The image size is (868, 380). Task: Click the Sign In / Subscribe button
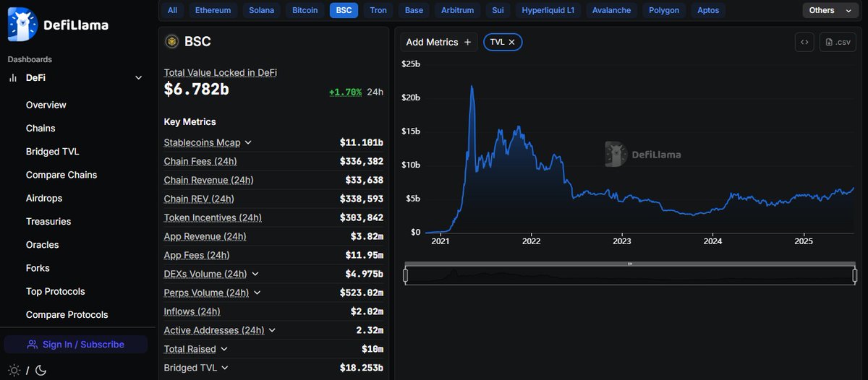76,345
